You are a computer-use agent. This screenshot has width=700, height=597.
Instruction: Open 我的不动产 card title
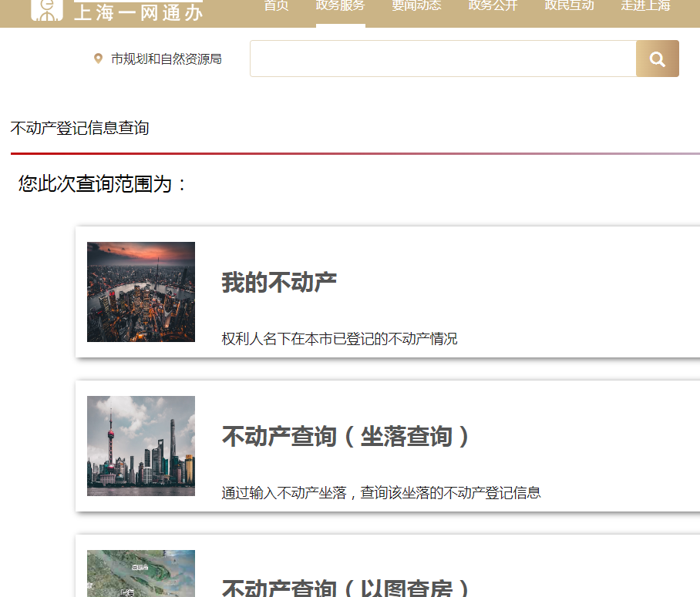tap(279, 283)
